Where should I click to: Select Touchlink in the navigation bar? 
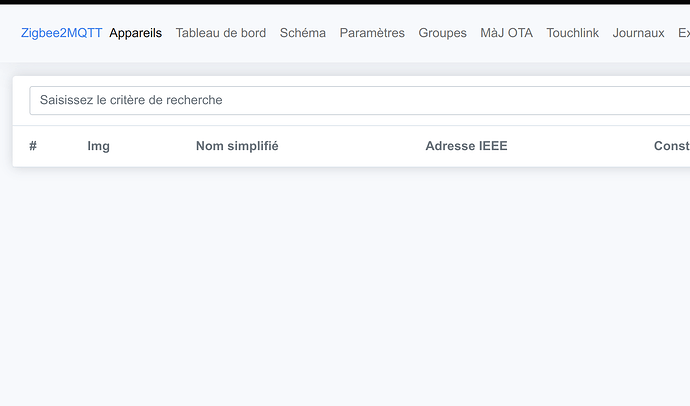pos(572,33)
